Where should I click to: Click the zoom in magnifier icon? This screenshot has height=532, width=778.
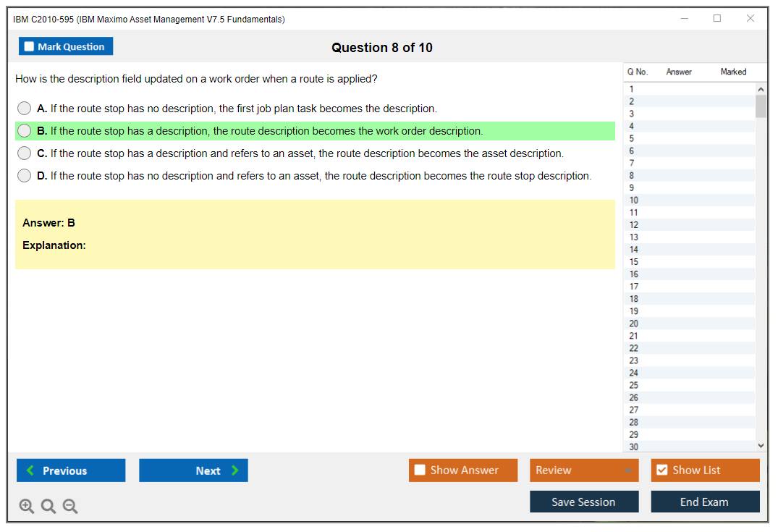27,507
